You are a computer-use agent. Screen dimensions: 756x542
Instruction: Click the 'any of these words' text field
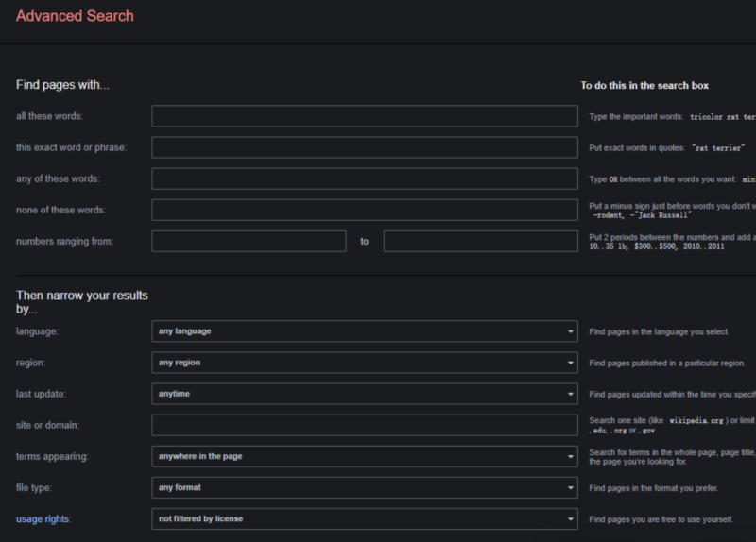coord(364,178)
